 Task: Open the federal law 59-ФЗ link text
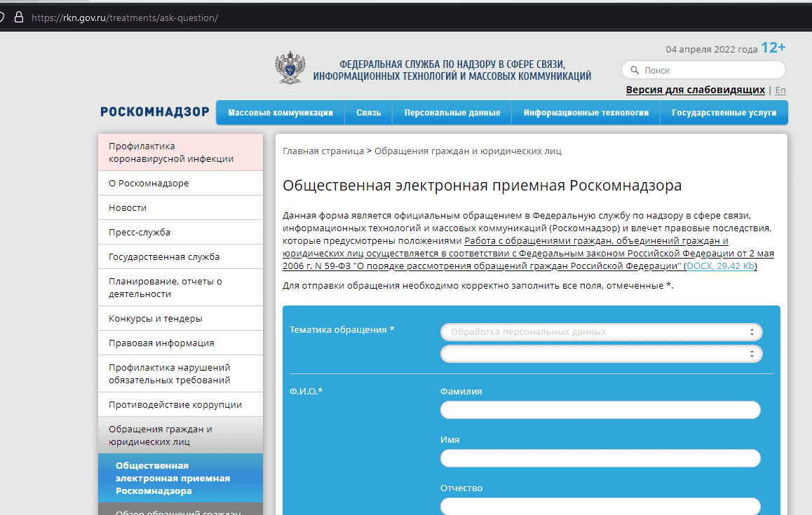[x=528, y=253]
